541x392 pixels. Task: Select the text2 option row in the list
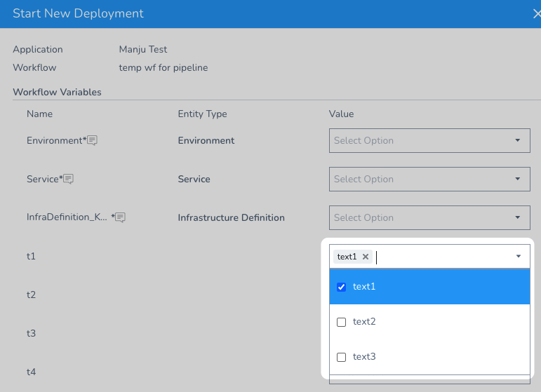point(429,322)
